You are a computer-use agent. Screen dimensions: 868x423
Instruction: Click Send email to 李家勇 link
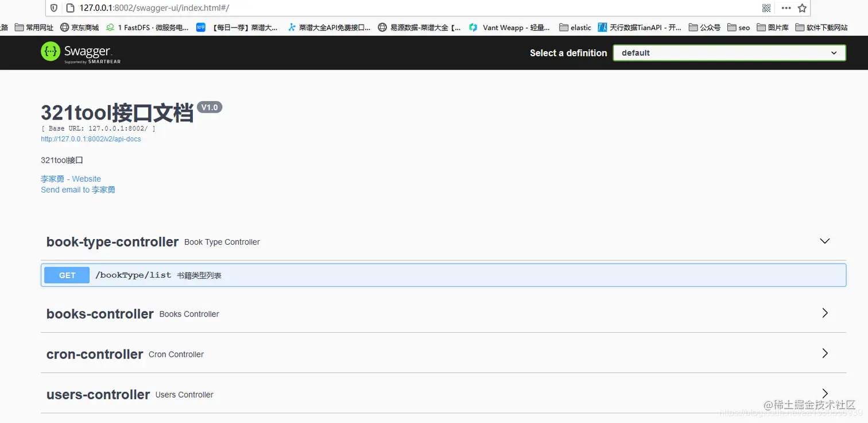78,190
